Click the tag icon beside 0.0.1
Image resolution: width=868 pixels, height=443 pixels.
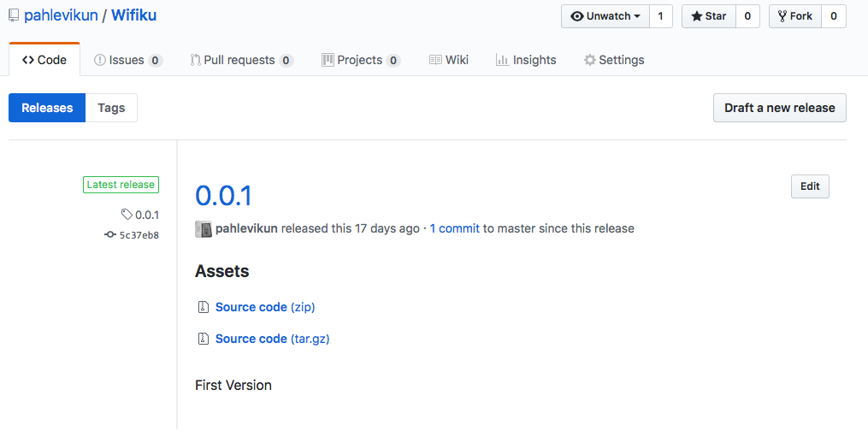(x=127, y=215)
